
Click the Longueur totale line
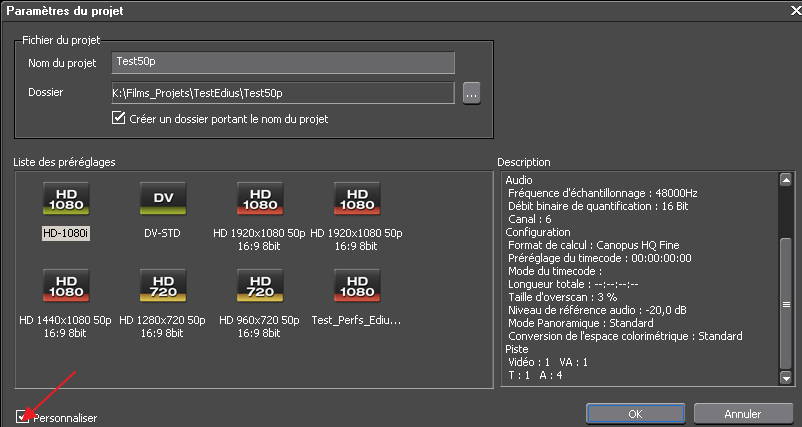tap(573, 284)
